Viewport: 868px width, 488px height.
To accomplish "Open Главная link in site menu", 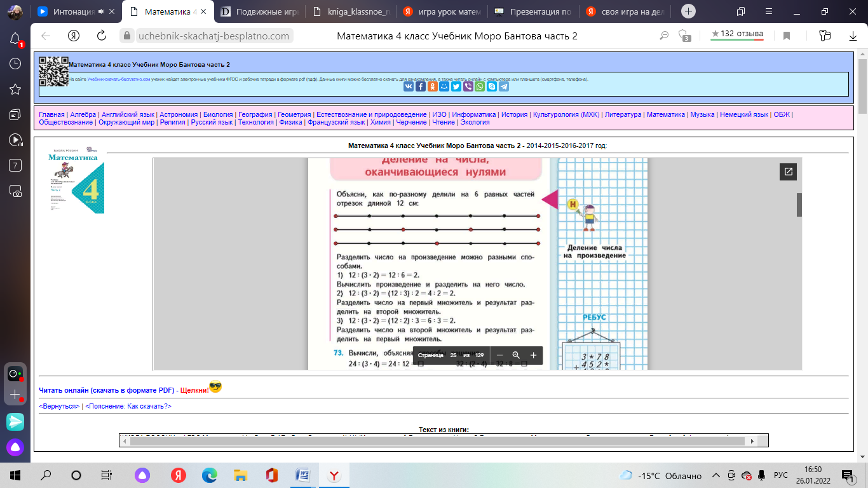I will pyautogui.click(x=52, y=114).
